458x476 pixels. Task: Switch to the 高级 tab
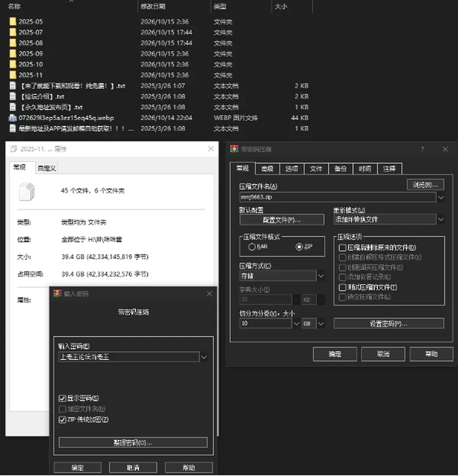pyautogui.click(x=267, y=169)
